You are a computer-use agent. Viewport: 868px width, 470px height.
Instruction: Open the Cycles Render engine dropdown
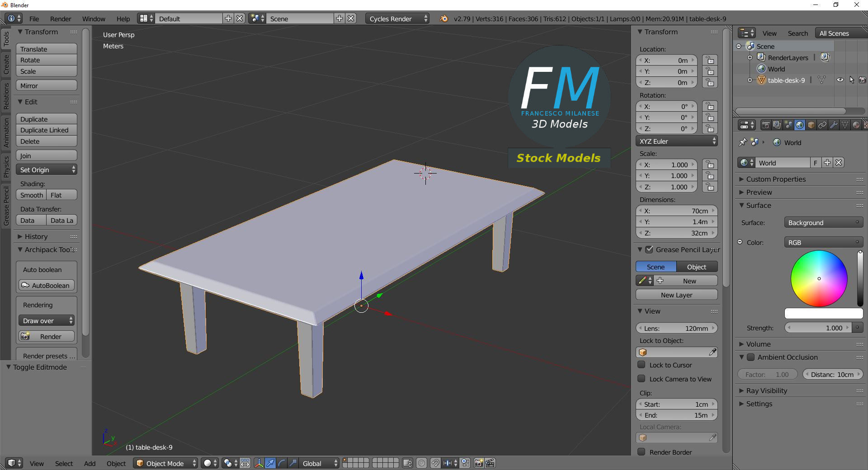[x=398, y=19]
